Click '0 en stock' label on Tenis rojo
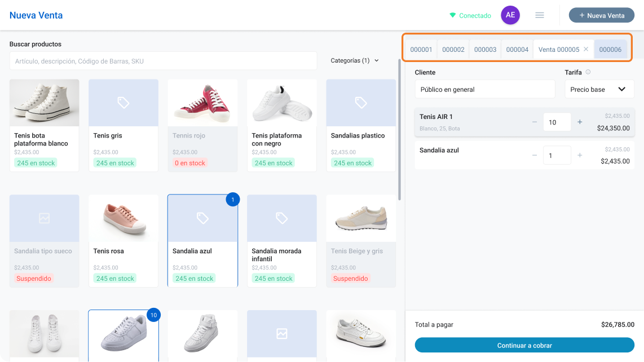 pyautogui.click(x=189, y=163)
